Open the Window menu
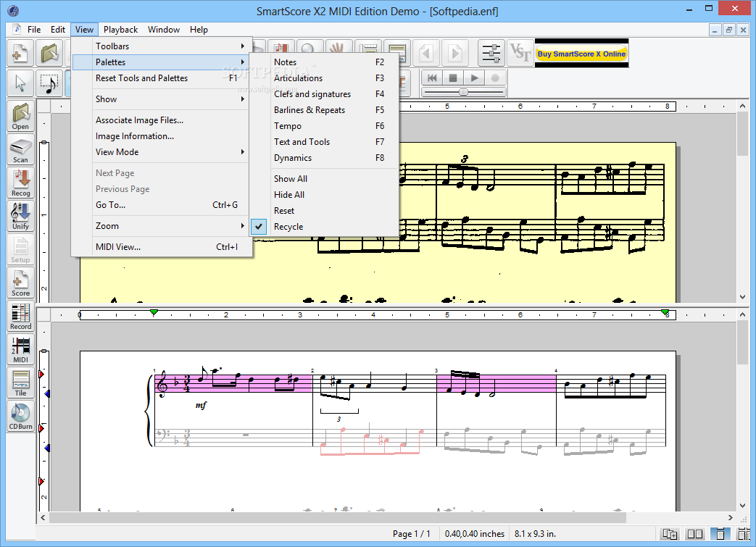 coord(163,30)
